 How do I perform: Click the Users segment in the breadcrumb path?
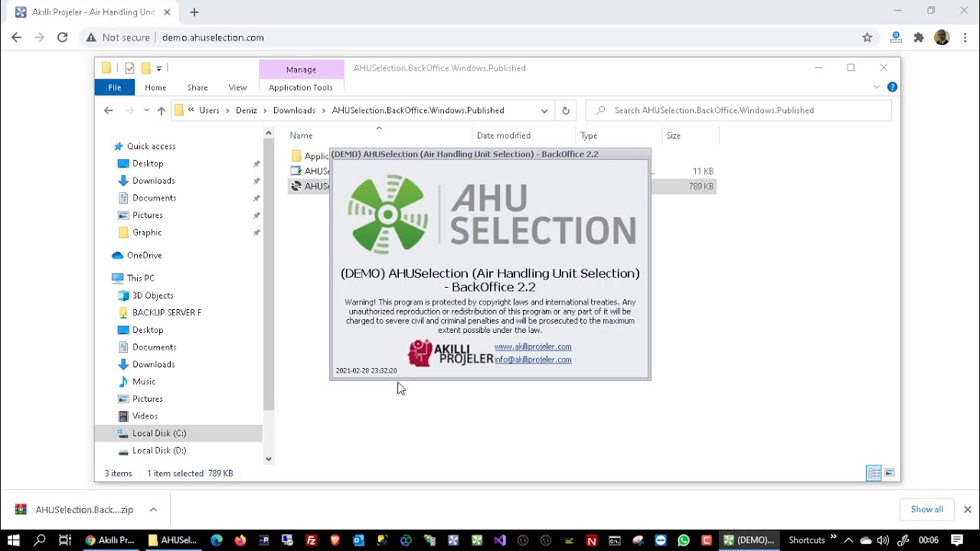tap(209, 110)
